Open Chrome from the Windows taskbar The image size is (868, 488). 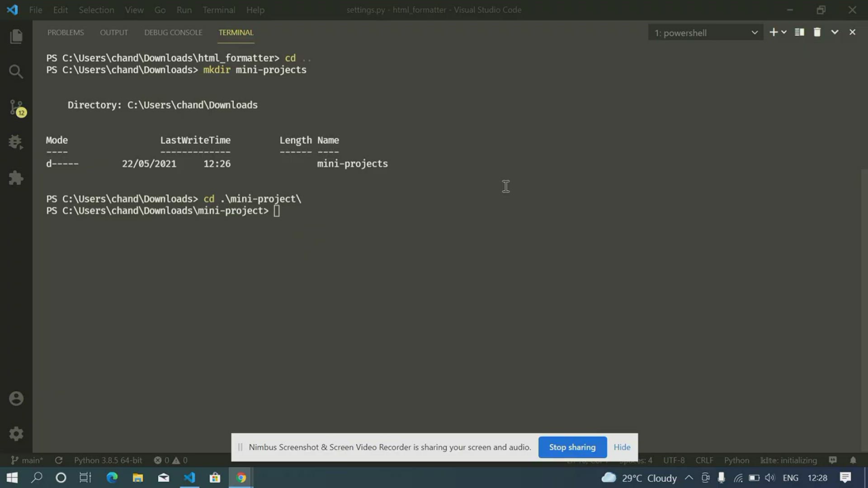coord(241,478)
